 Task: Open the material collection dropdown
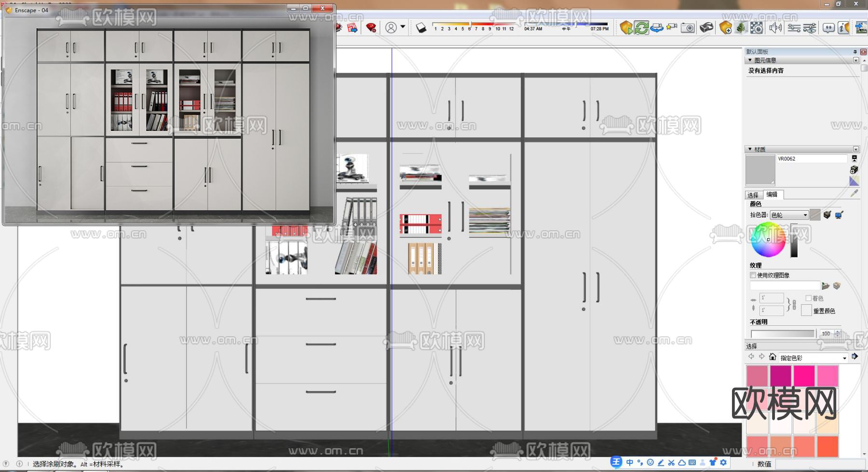(814, 358)
